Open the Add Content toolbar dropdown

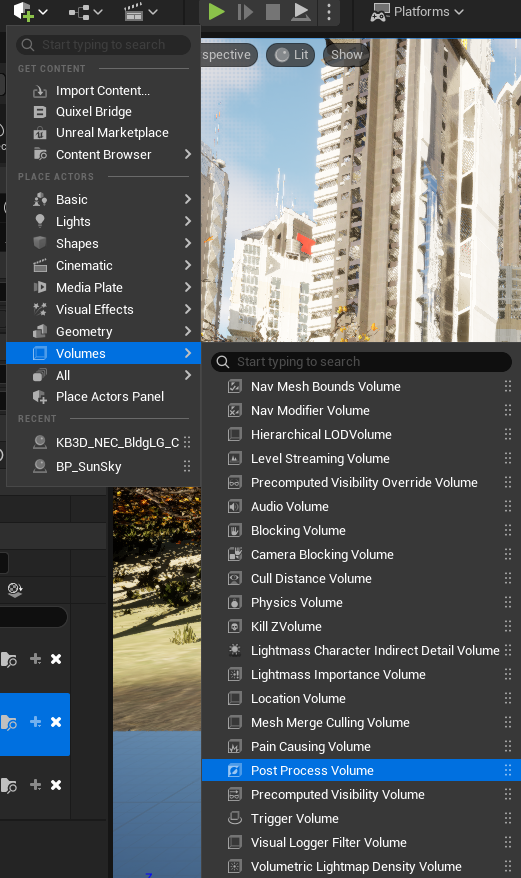click(x=30, y=11)
